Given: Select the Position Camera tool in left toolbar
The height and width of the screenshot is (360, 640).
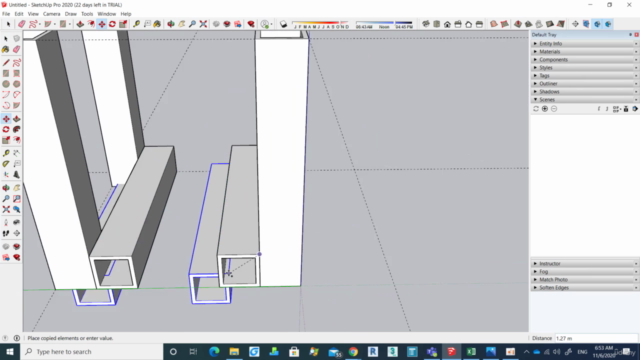Looking at the screenshot, I should tap(6, 222).
